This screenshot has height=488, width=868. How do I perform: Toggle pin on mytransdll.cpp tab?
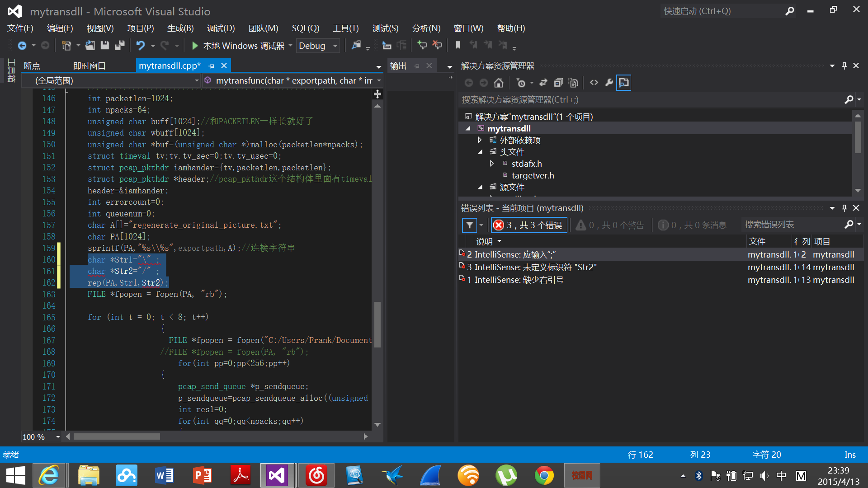(x=211, y=66)
